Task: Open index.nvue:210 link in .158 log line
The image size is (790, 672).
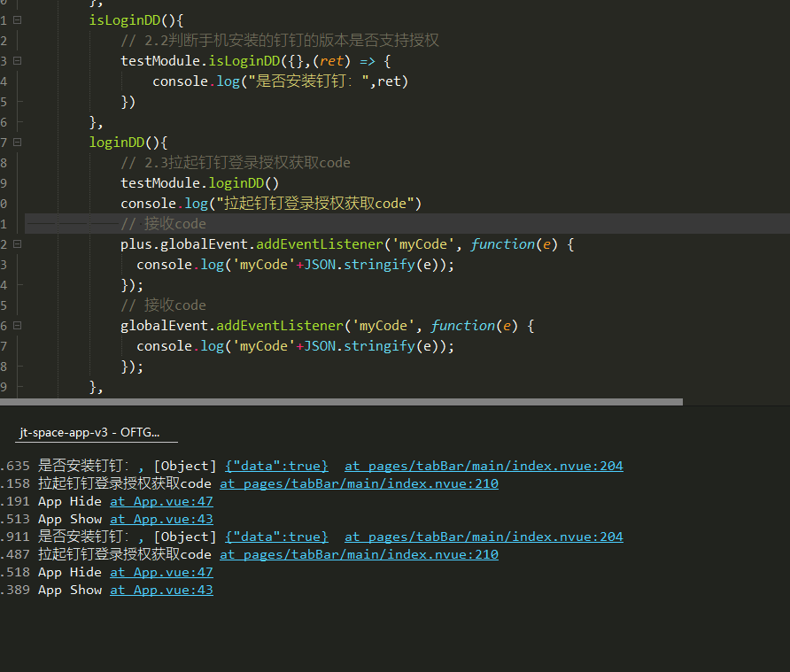Action: coord(359,483)
